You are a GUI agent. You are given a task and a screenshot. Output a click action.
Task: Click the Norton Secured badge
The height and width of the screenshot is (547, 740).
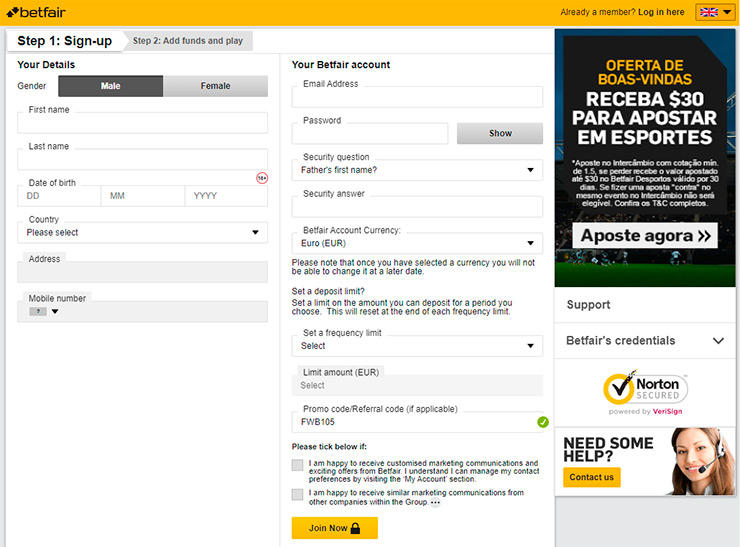click(645, 392)
